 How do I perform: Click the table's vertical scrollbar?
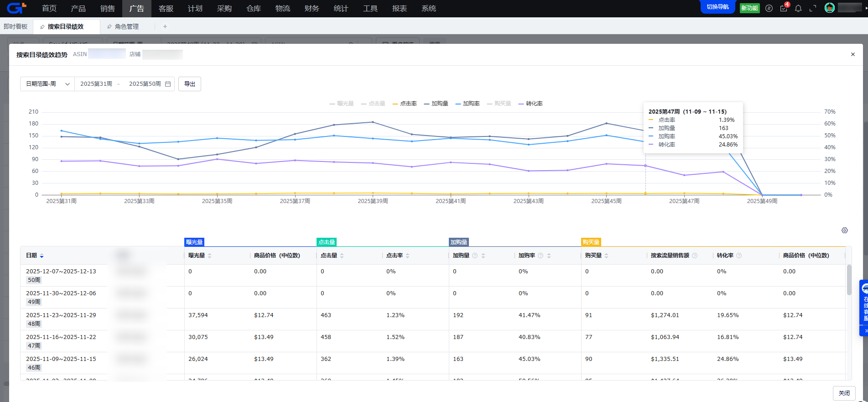tap(849, 280)
